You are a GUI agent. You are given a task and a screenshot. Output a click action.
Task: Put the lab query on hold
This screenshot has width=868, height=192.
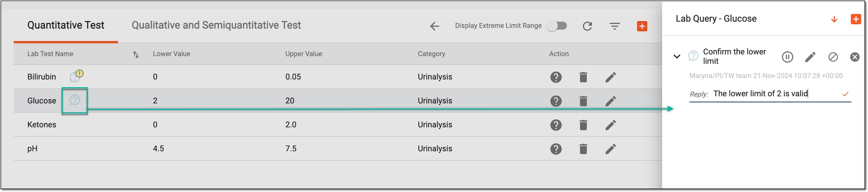[787, 57]
